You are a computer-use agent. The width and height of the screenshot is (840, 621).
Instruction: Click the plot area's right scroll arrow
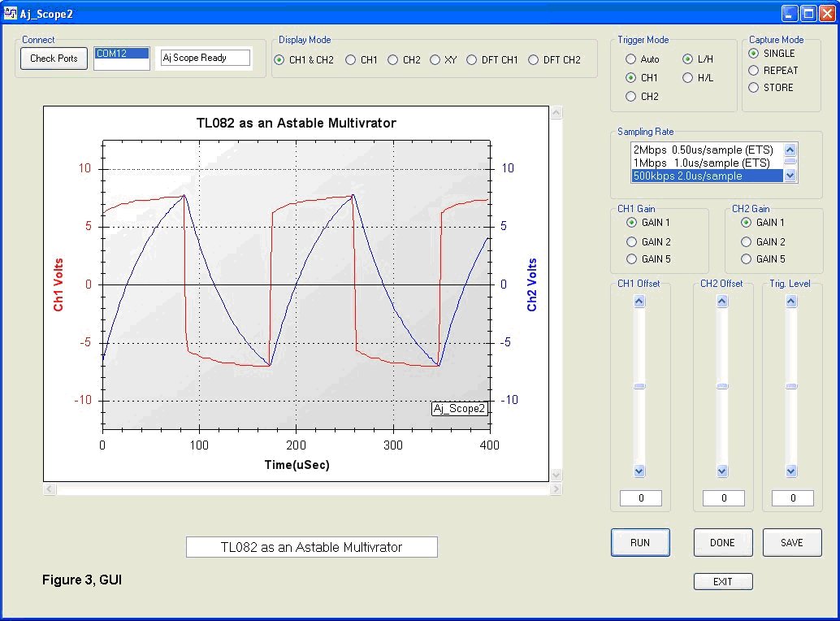[x=556, y=489]
